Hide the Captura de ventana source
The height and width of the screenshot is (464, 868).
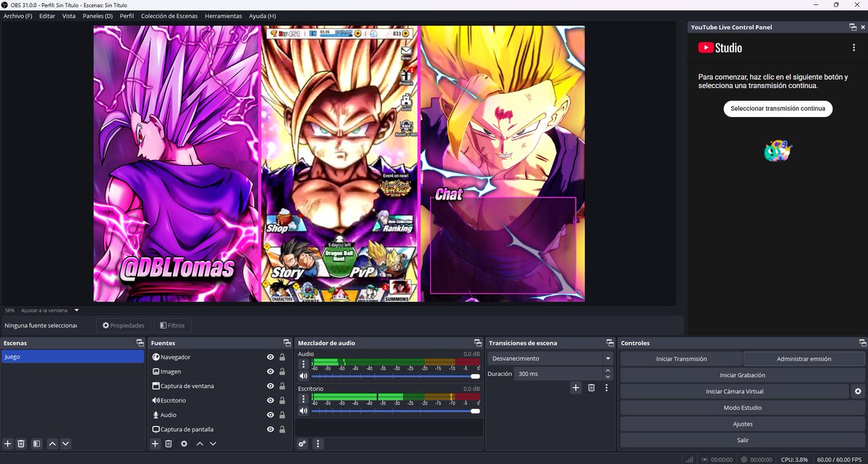[x=271, y=386]
